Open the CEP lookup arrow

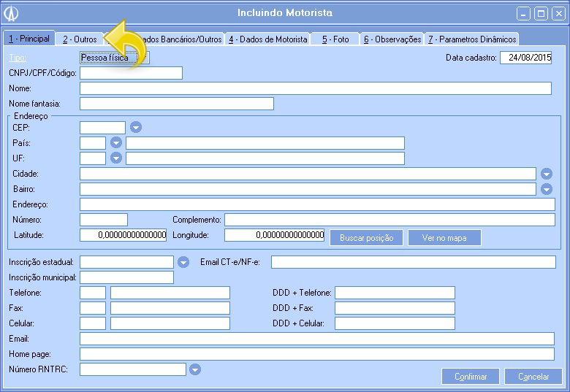pyautogui.click(x=136, y=128)
